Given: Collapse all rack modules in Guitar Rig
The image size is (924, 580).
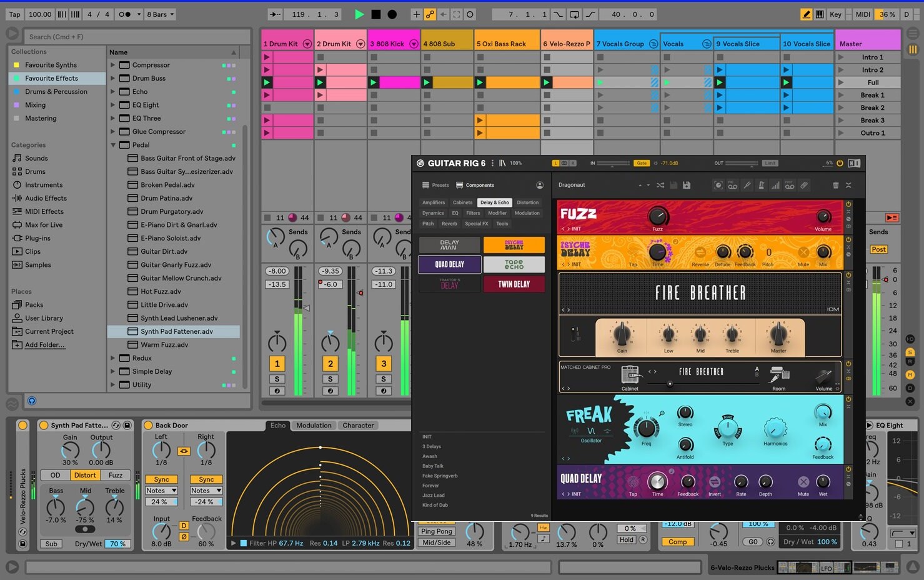Looking at the screenshot, I should 848,185.
